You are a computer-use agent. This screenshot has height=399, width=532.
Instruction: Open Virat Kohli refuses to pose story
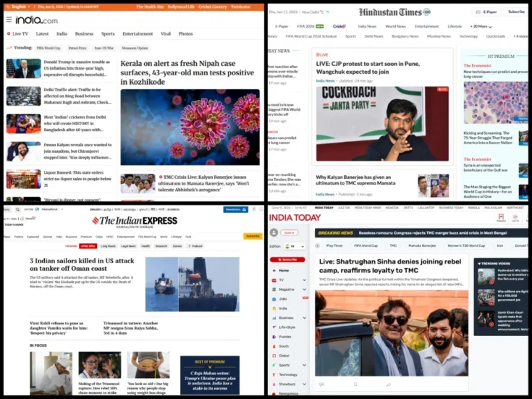[59, 328]
